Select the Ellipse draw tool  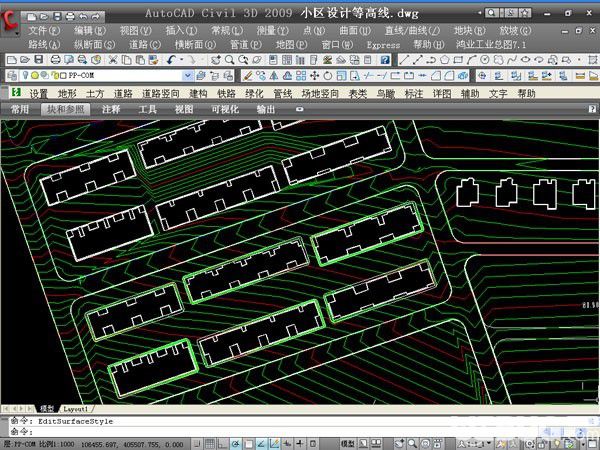click(525, 60)
